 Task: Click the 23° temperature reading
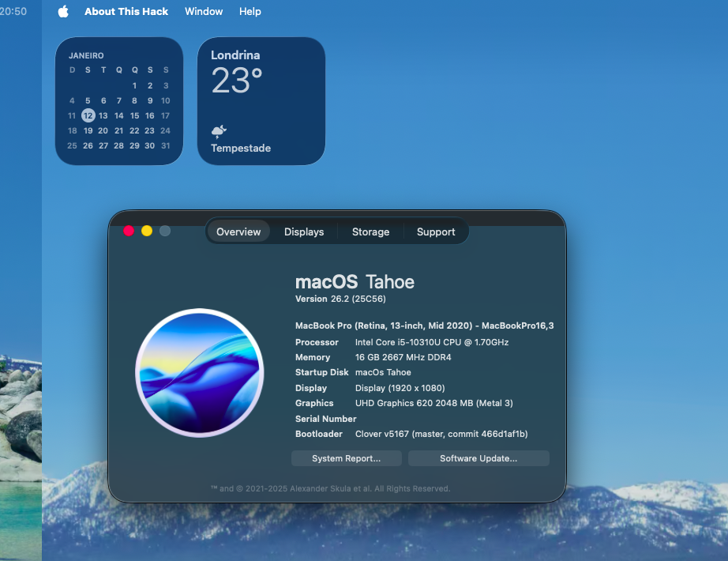pos(237,81)
